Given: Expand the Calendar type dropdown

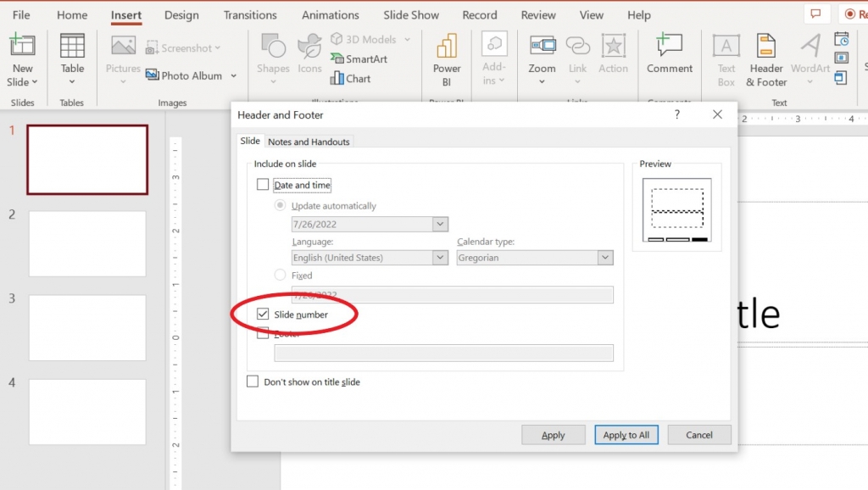Looking at the screenshot, I should click(604, 257).
